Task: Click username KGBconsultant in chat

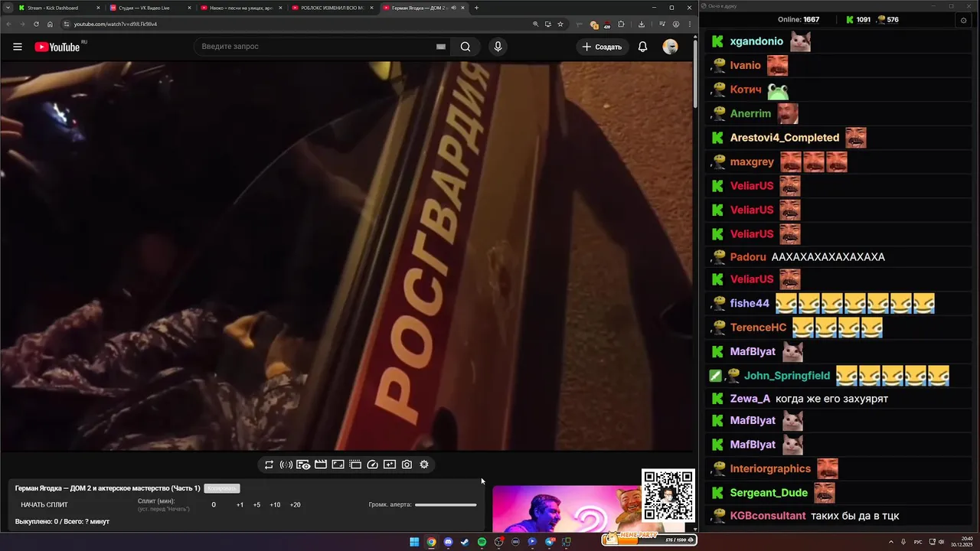Action: [768, 516]
